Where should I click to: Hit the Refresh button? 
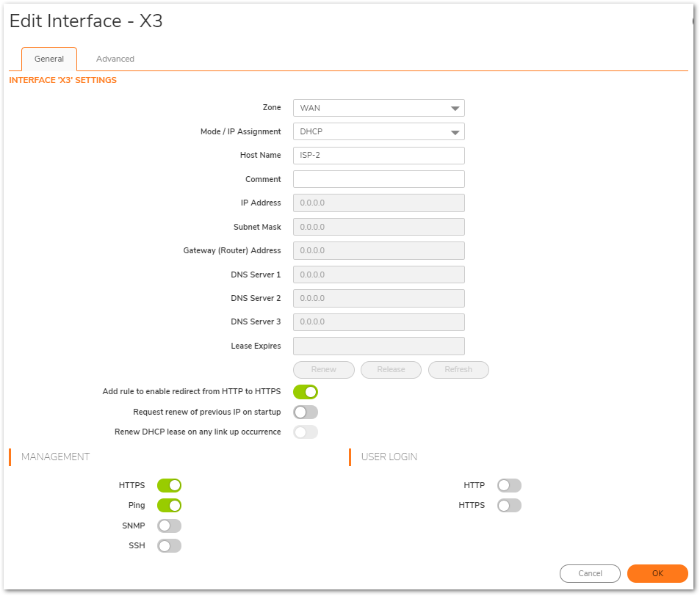click(458, 369)
